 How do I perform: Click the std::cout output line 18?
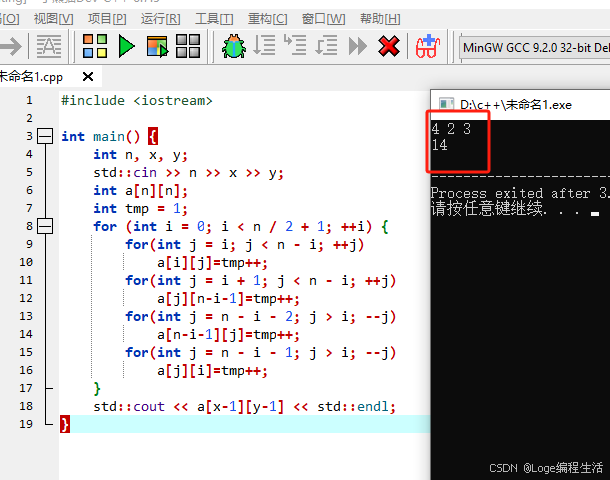(x=244, y=406)
